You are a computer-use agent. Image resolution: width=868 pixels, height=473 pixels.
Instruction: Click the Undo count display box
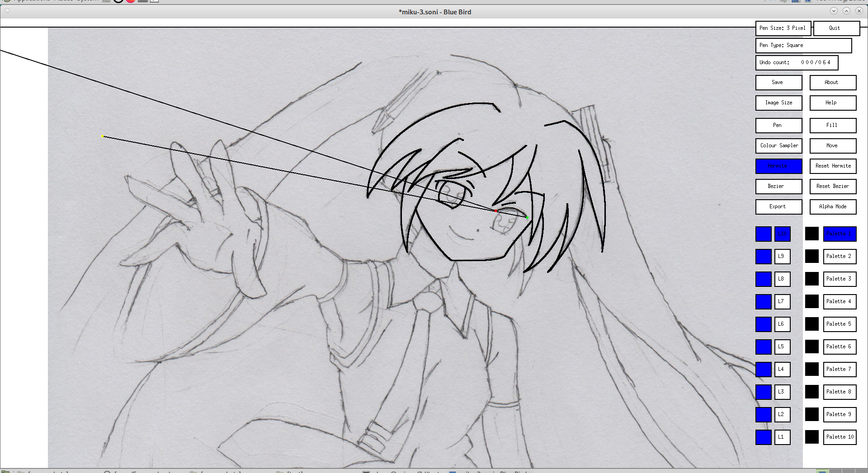click(797, 62)
